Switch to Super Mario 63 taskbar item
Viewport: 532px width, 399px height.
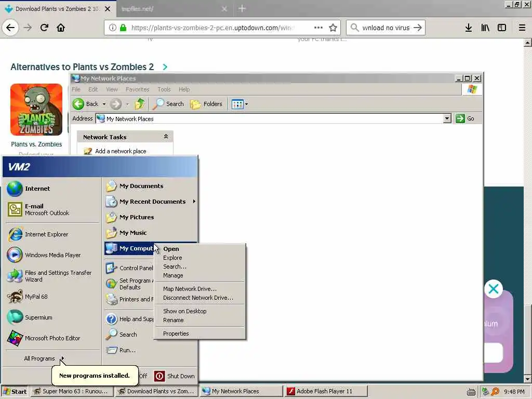(71, 392)
